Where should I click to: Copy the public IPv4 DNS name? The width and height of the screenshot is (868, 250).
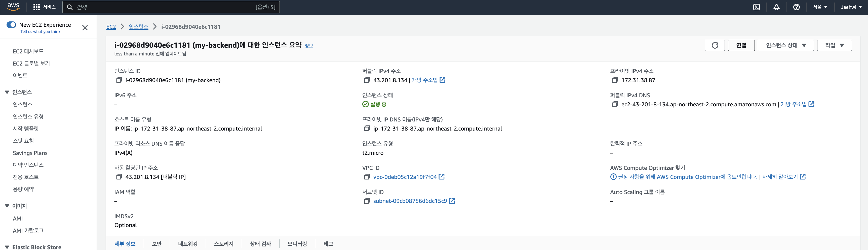(x=615, y=104)
